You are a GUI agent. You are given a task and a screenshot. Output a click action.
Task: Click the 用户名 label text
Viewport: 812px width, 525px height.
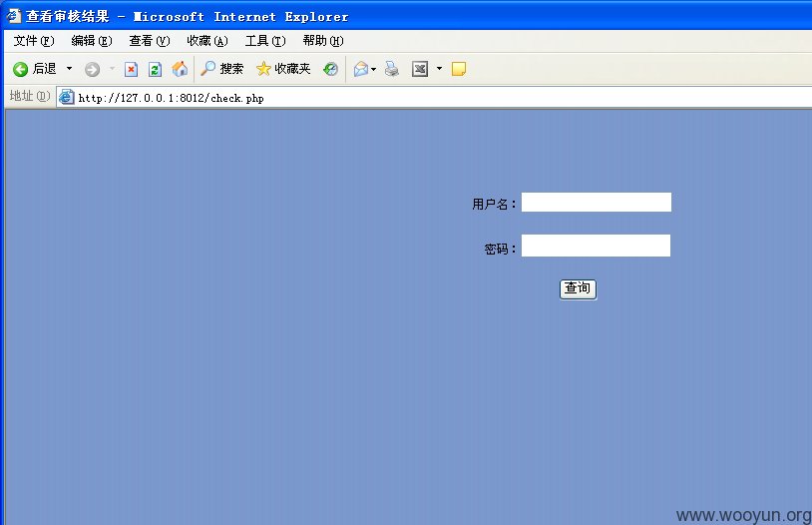494,205
